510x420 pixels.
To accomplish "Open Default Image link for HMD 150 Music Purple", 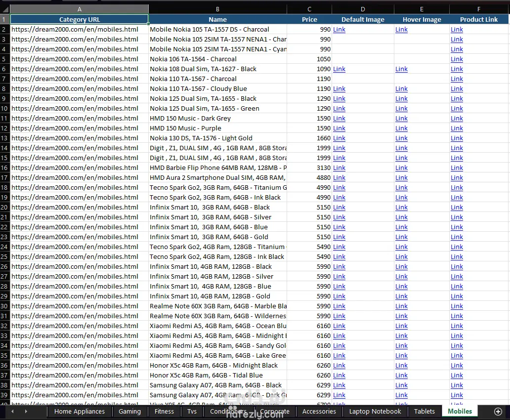I will click(339, 128).
